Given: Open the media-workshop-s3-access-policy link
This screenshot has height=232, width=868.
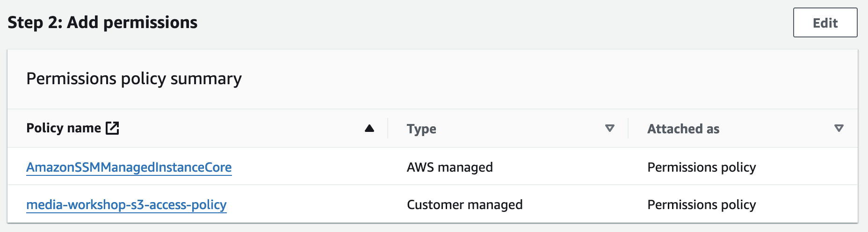Looking at the screenshot, I should click(126, 205).
